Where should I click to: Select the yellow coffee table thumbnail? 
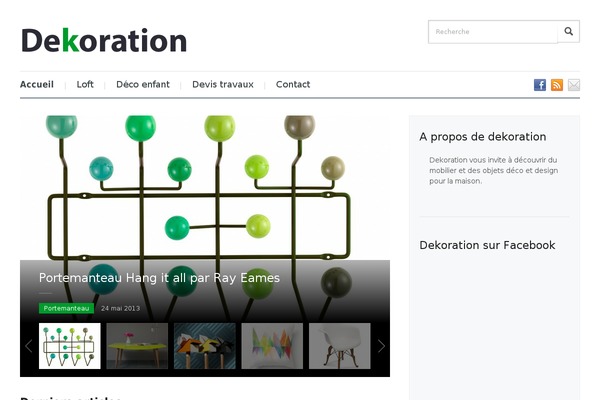[137, 346]
